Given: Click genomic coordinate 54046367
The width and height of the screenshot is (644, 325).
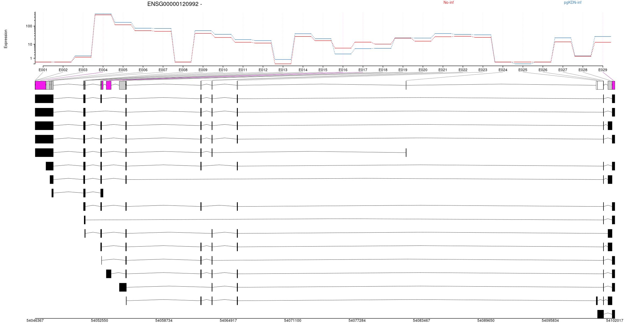Looking at the screenshot, I should (x=35, y=321).
